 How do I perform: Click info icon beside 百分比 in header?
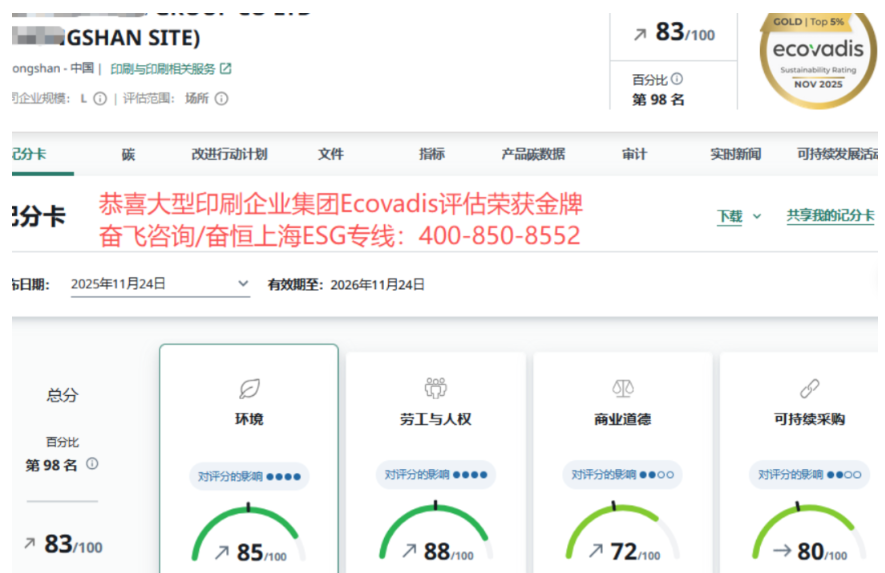point(677,79)
